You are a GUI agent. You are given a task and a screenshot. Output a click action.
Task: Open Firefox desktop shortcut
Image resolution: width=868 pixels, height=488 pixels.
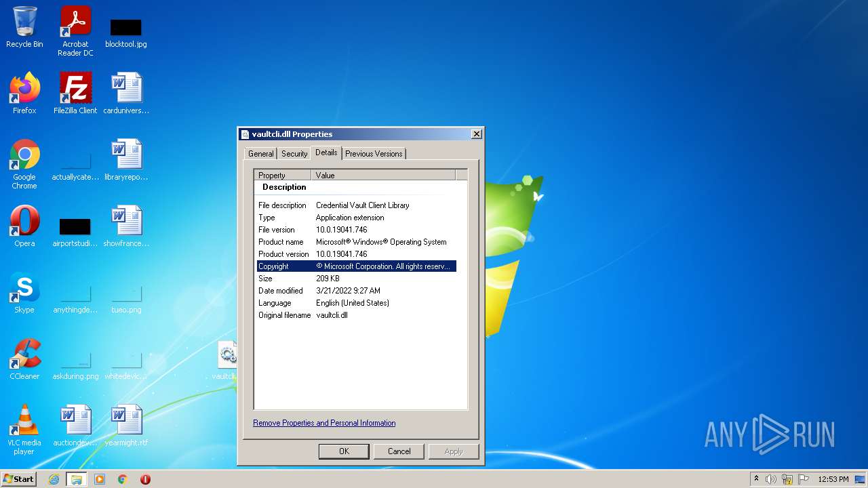point(24,94)
